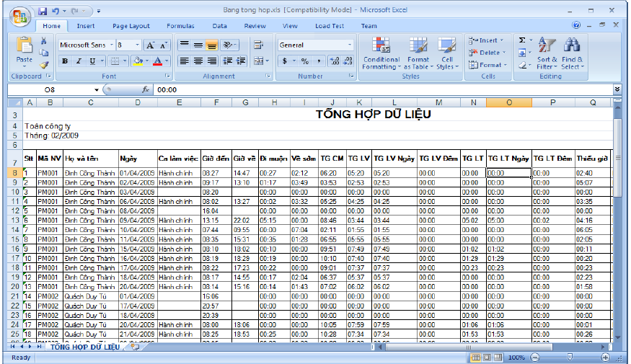The image size is (631, 364).
Task: Open the font name dropdown Microsoft Sans
Action: (112, 45)
